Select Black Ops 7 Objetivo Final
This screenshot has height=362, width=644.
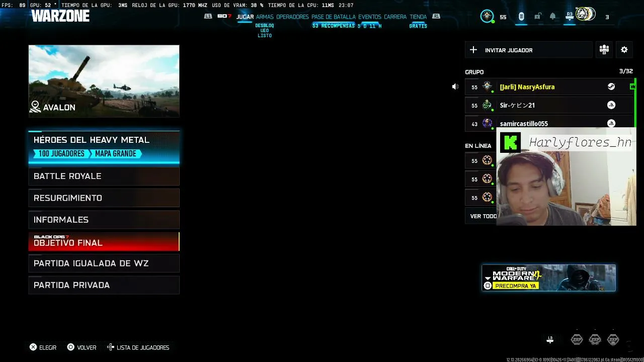click(x=104, y=241)
